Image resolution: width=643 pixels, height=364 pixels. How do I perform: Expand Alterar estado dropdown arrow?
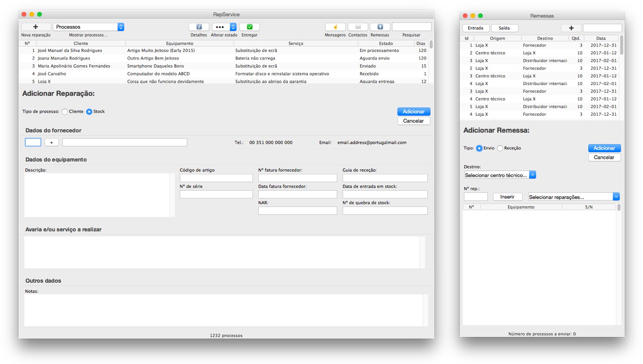233,27
